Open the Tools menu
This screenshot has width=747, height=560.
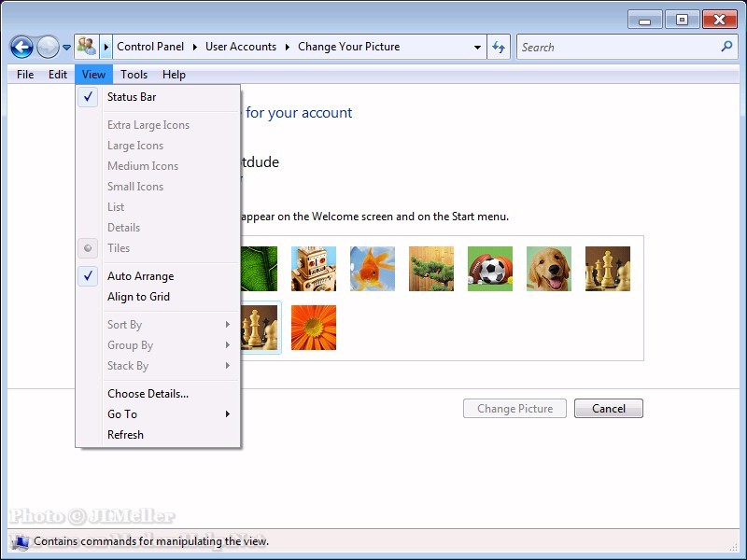click(134, 75)
